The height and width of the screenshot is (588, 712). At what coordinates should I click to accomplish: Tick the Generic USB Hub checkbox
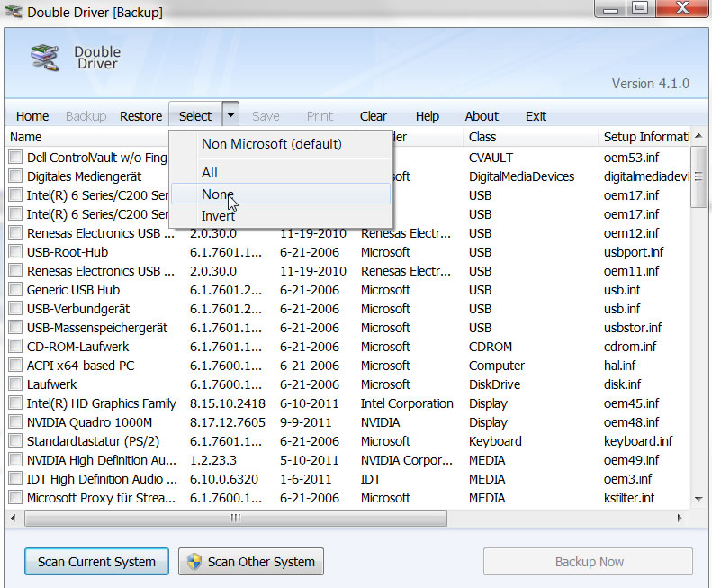coord(15,289)
